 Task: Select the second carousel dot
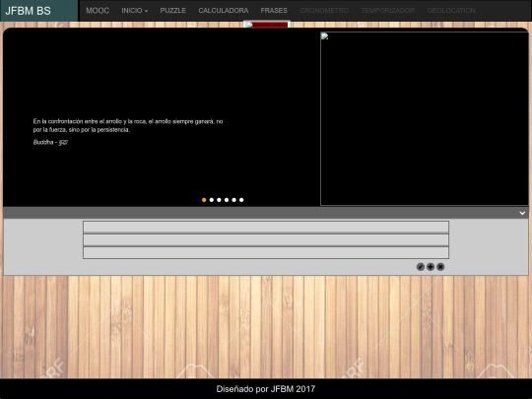click(212, 200)
